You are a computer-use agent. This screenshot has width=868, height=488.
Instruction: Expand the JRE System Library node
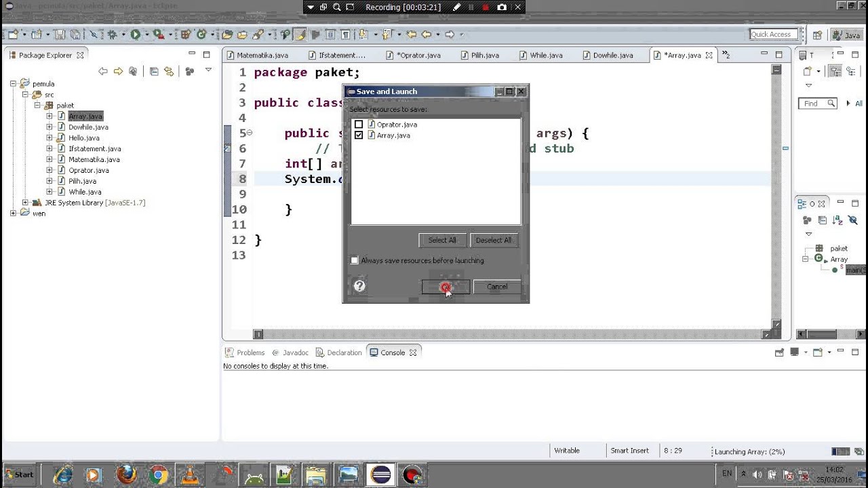click(x=26, y=203)
